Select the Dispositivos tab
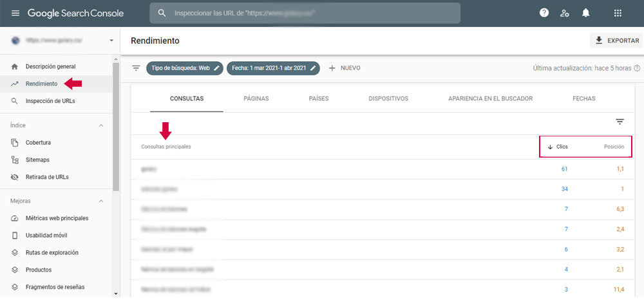644x303 pixels. [388, 98]
